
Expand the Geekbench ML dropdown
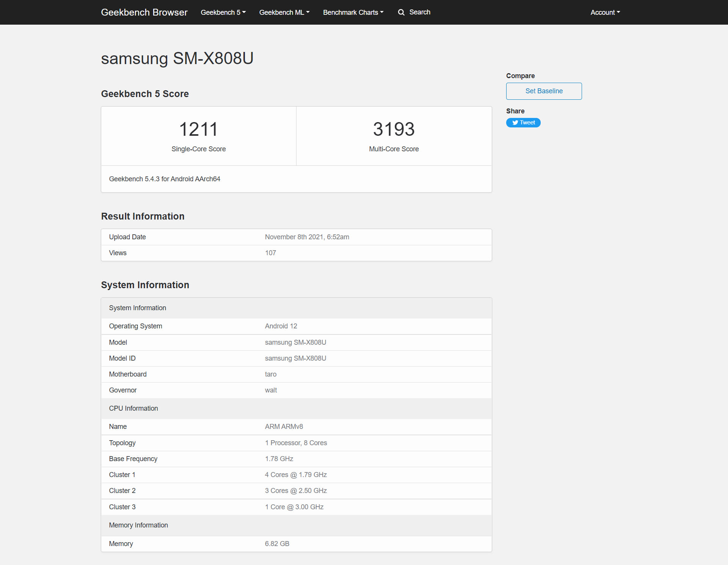pyautogui.click(x=284, y=12)
